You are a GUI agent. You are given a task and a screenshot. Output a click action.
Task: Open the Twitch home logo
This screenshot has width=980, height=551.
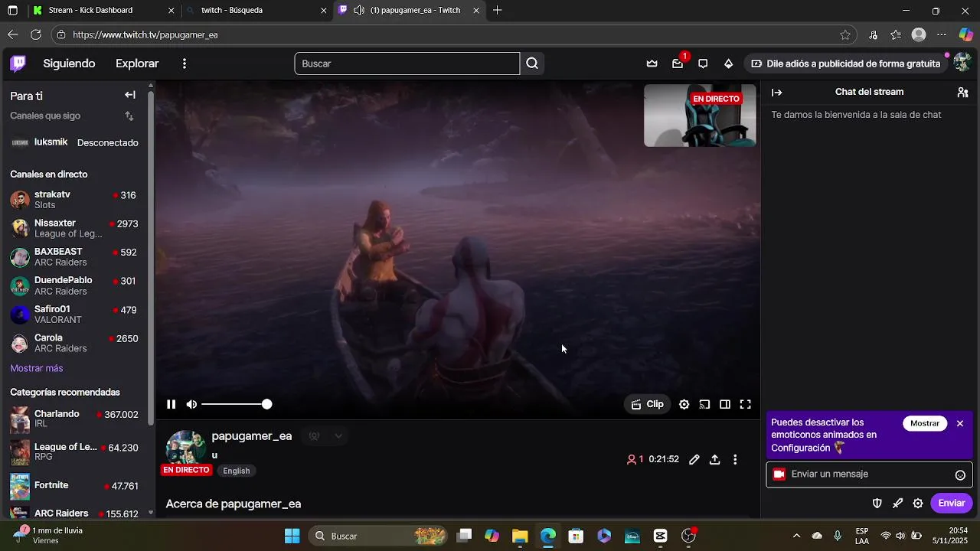pos(18,64)
